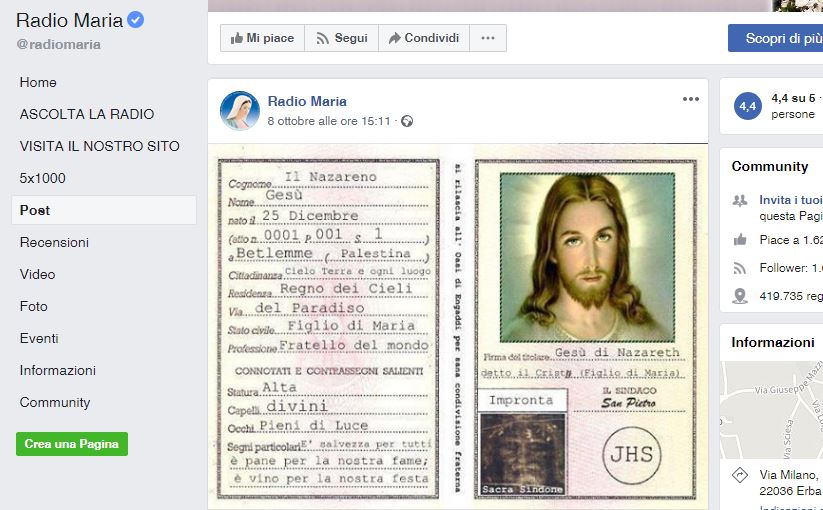
Task: Click the Radio Maria profile avatar on post
Action: click(240, 110)
